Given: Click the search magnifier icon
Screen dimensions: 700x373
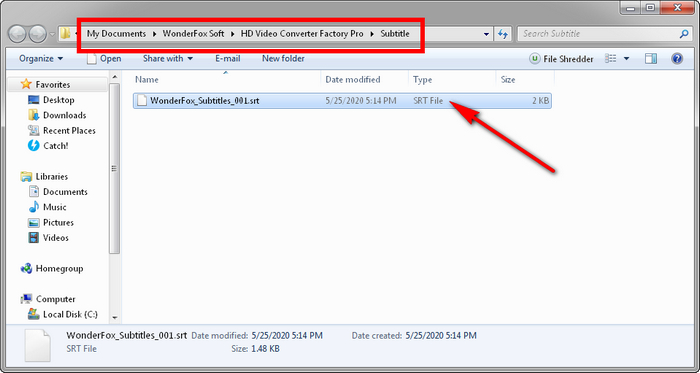Looking at the screenshot, I should click(x=683, y=33).
